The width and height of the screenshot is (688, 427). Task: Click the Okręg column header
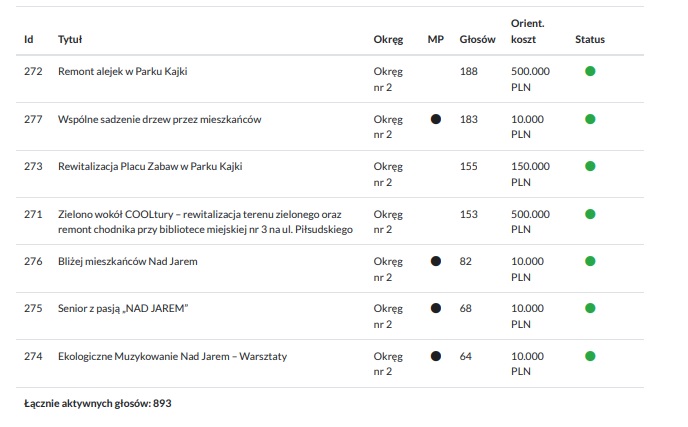388,40
